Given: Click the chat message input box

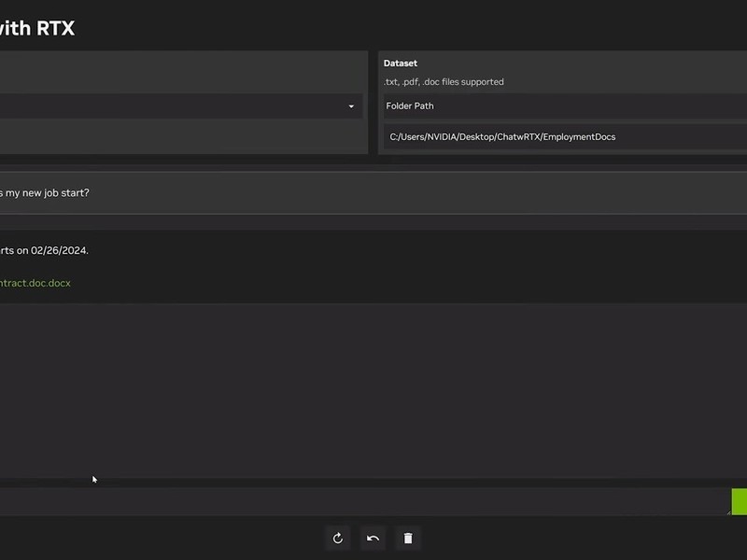Looking at the screenshot, I should (364, 501).
